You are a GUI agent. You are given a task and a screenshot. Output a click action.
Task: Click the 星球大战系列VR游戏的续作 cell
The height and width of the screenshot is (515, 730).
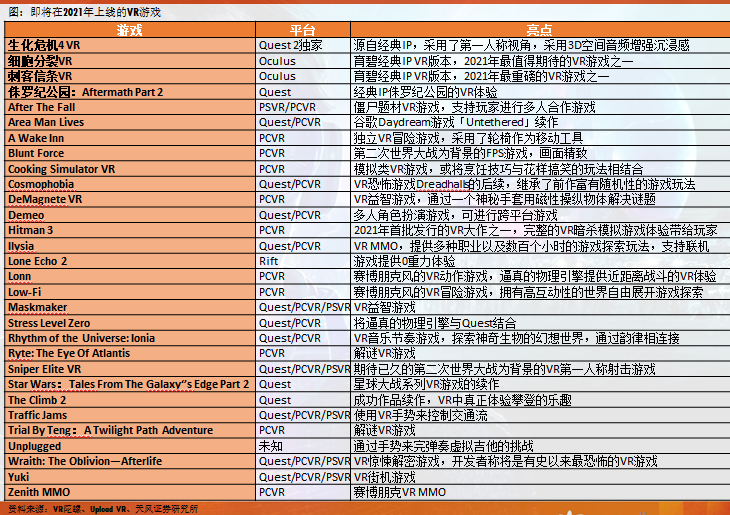(x=541, y=384)
